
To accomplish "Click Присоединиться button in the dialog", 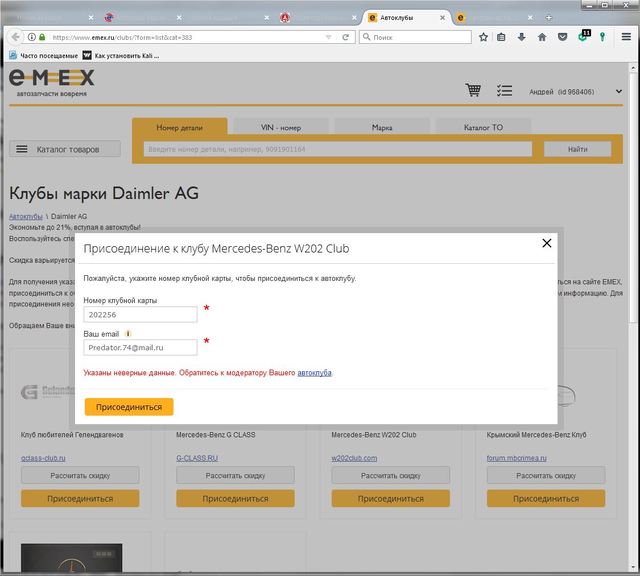I will [x=129, y=407].
